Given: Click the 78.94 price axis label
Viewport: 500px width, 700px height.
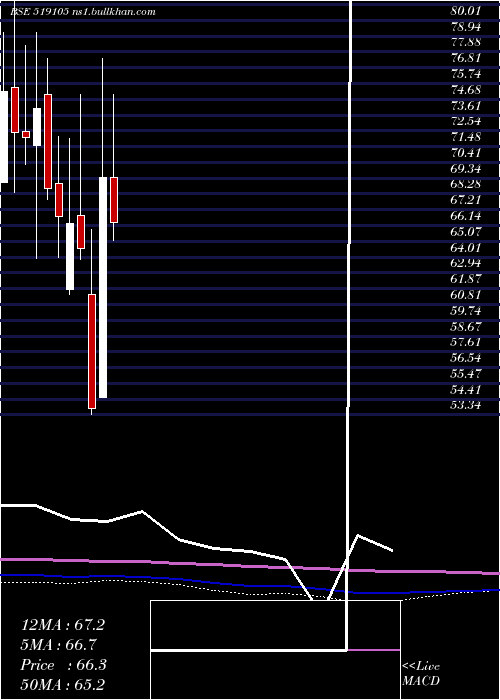Looking at the screenshot, I should tap(466, 27).
